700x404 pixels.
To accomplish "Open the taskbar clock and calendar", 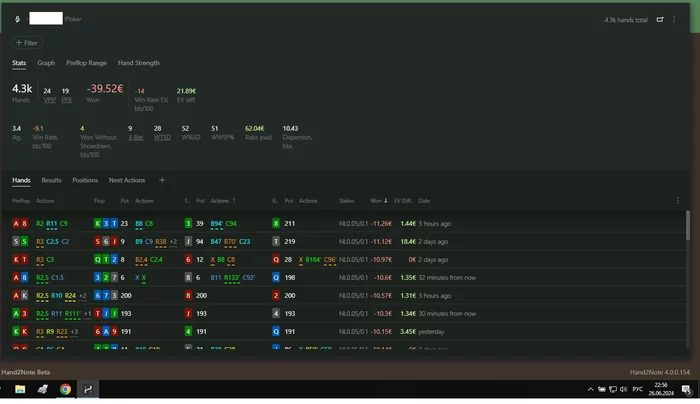I will click(661, 389).
